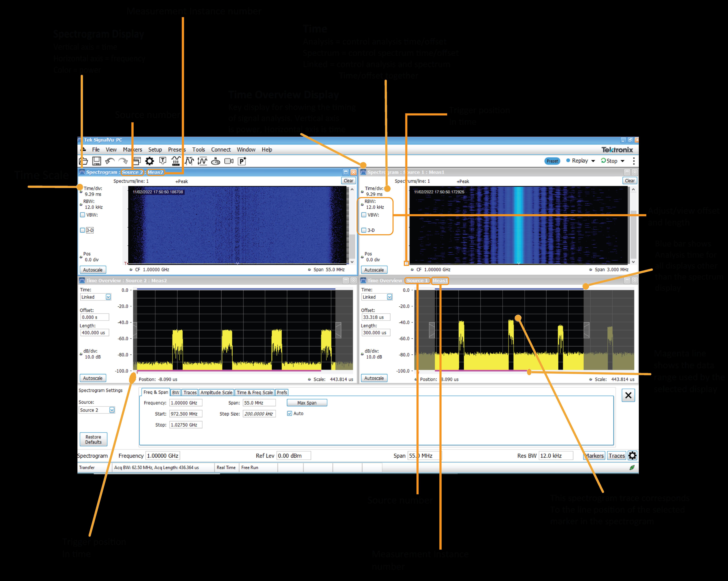
Task: Click scroll down arrow of Source 1 spectrogram
Action: coord(633,262)
